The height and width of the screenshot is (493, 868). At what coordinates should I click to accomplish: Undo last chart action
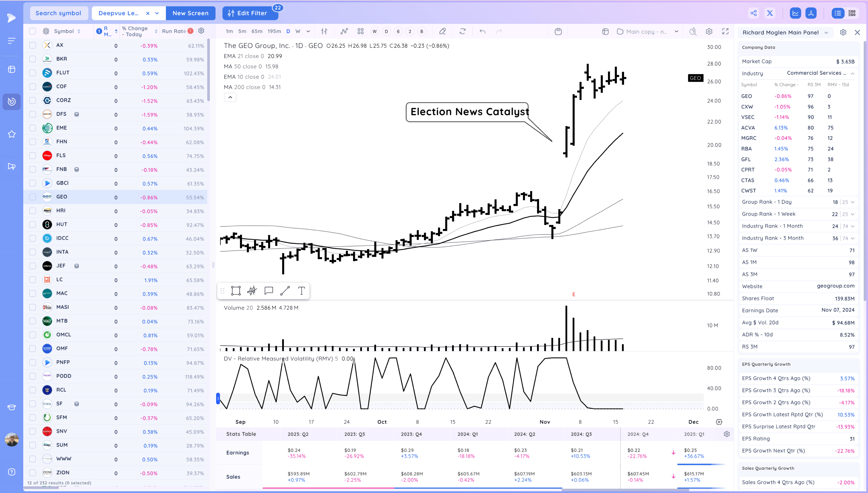[x=483, y=31]
